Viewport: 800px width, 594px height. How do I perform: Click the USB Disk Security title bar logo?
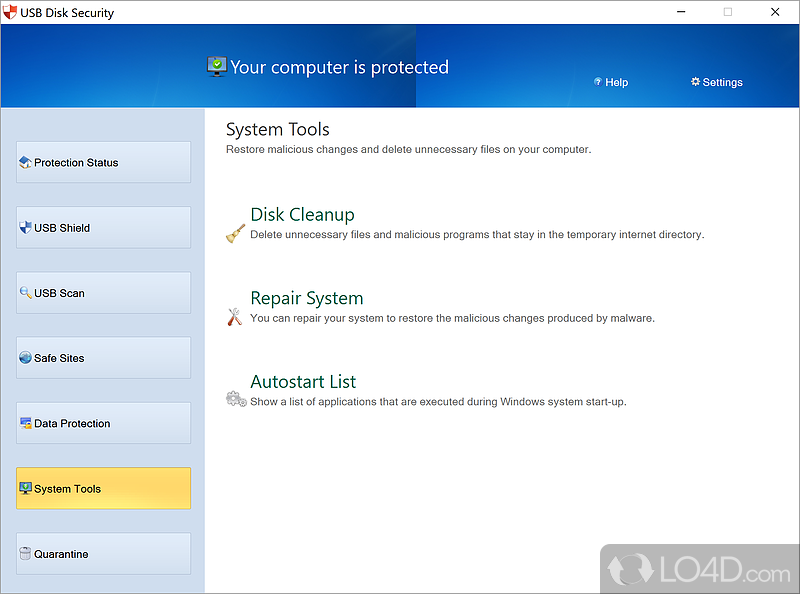click(x=12, y=12)
